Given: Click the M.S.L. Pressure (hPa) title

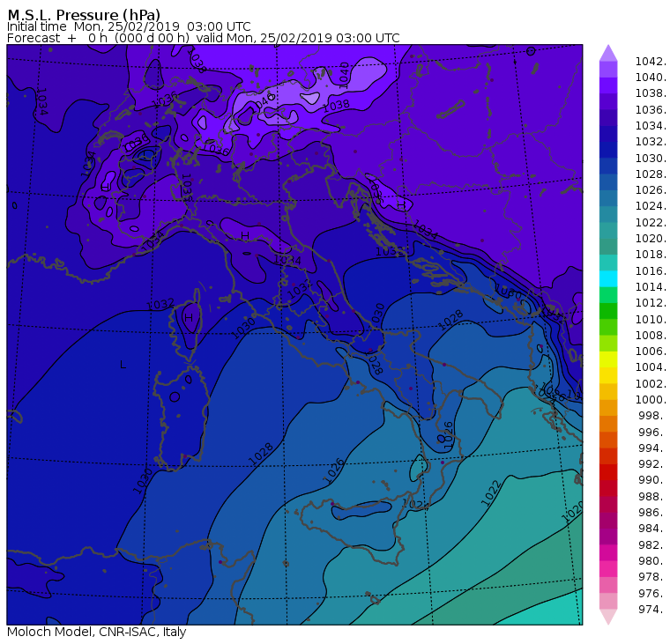Looking at the screenshot, I should (84, 14).
